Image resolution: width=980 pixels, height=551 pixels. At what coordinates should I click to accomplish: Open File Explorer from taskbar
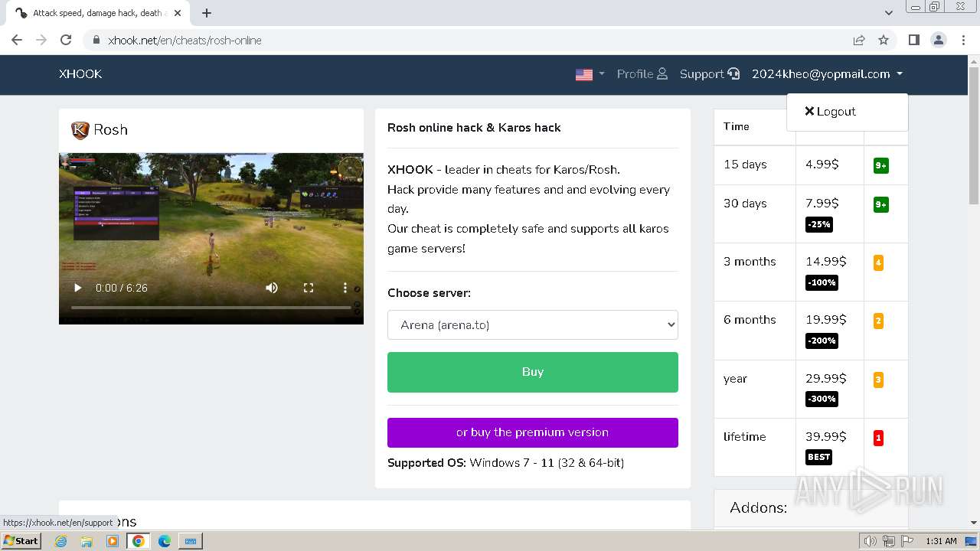pyautogui.click(x=87, y=541)
